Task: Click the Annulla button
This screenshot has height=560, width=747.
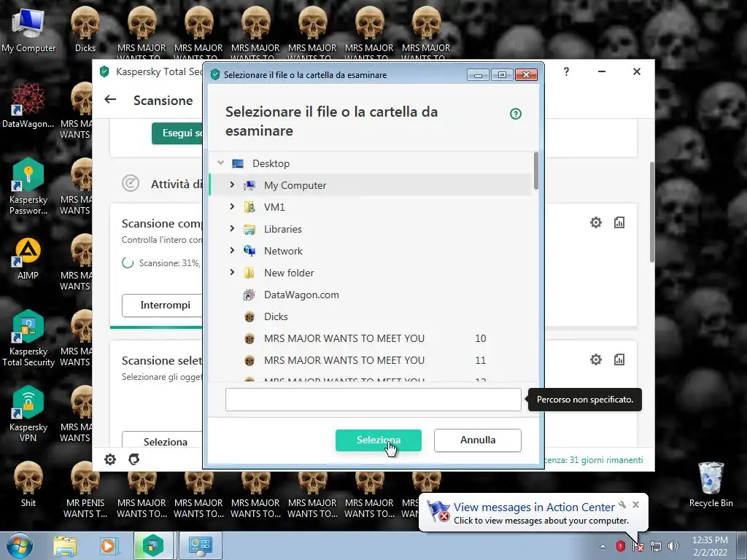Action: click(477, 440)
